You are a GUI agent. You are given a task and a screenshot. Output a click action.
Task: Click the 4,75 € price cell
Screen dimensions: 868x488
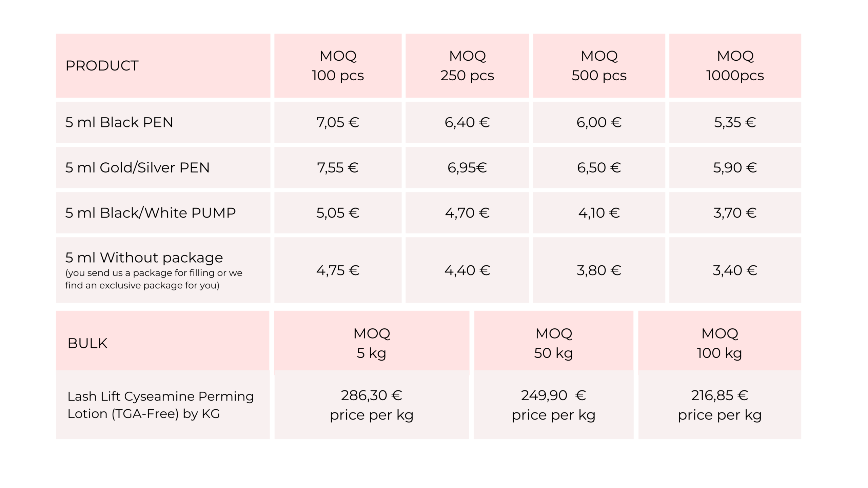[x=338, y=270]
